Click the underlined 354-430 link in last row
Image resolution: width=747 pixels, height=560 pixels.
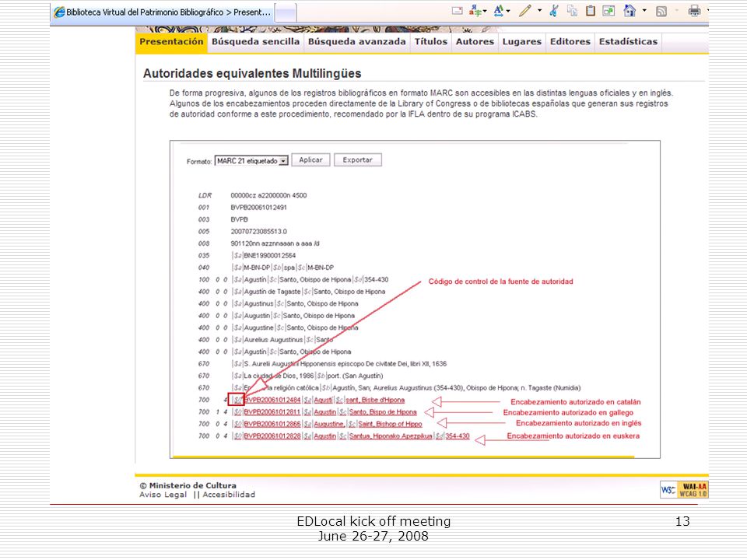[x=458, y=436]
